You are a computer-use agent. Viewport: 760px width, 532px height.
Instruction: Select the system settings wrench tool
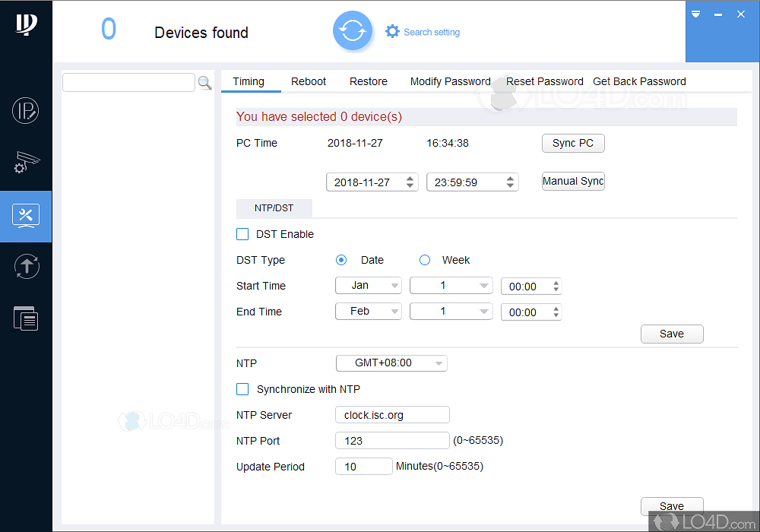pos(26,216)
